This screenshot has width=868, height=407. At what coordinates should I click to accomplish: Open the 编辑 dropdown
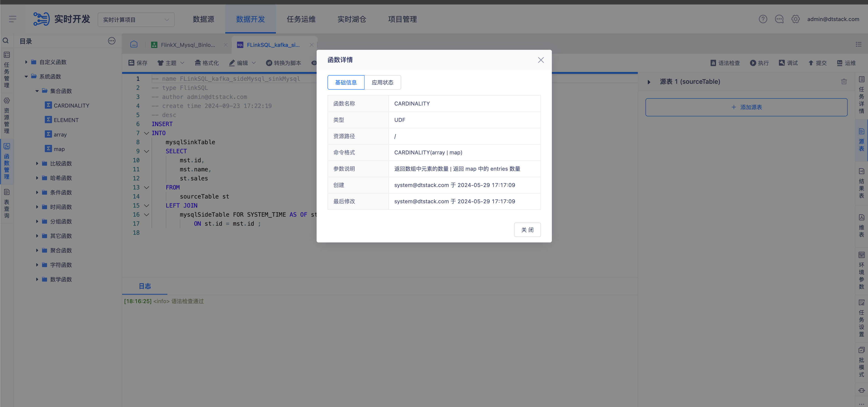(242, 63)
